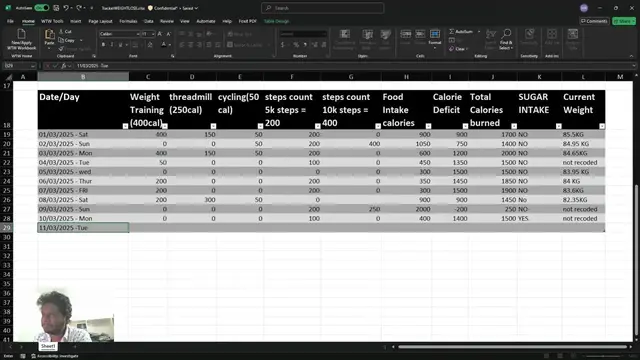Image resolution: width=640 pixels, height=360 pixels.
Task: Click the Undo arrow icon
Action: click(x=66, y=8)
